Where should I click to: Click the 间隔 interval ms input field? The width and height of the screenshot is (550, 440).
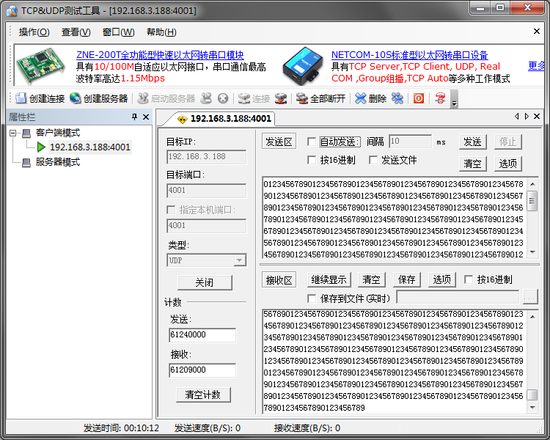click(x=410, y=141)
